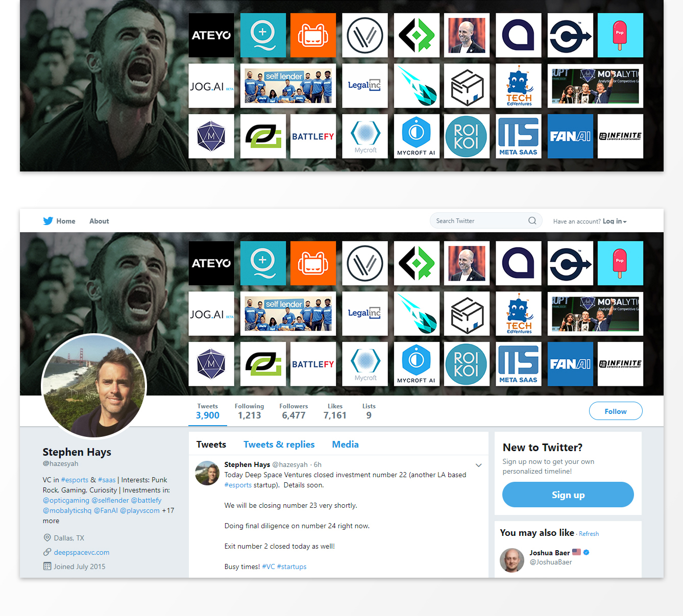This screenshot has height=616, width=683.
Task: Click the #VC hashtag in tweet
Action: pyautogui.click(x=269, y=566)
